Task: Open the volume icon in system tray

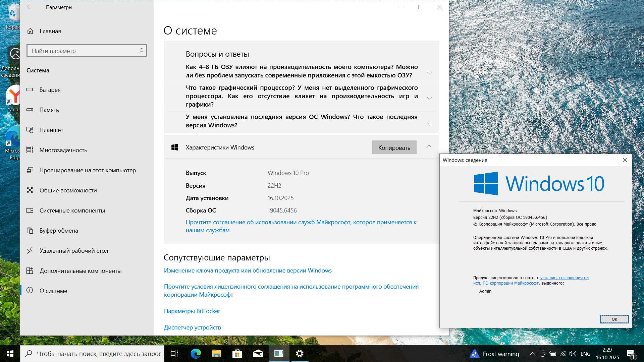Action: (573, 354)
